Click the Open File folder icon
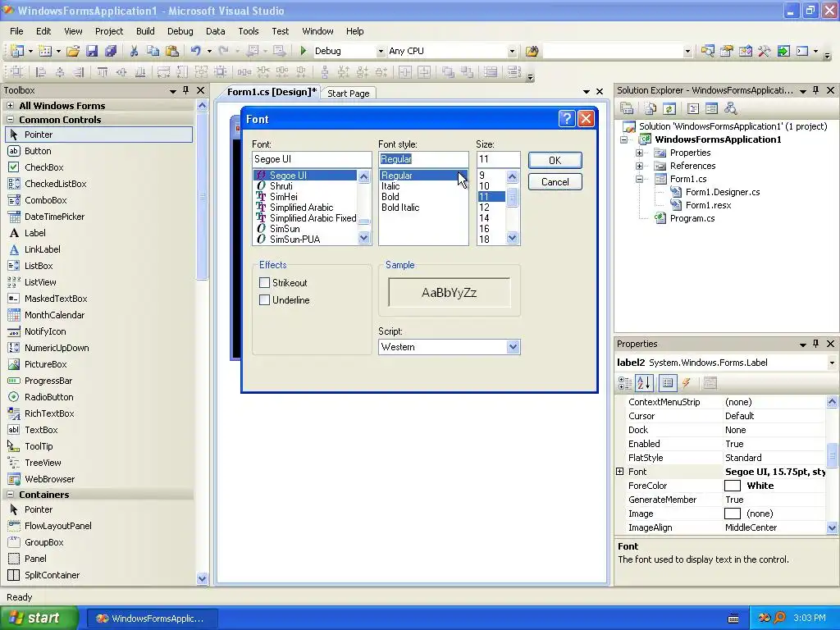The height and width of the screenshot is (630, 840). (73, 51)
